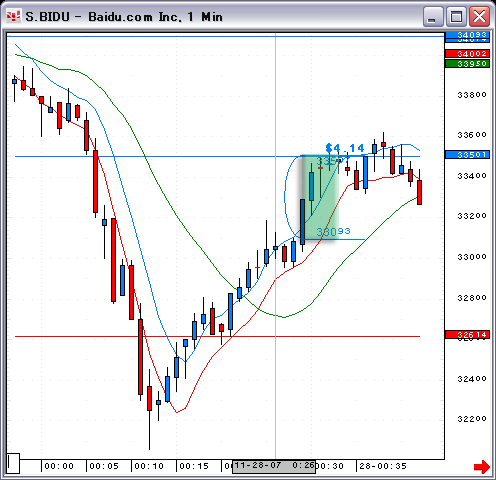The image size is (496, 480).
Task: Click the 33093 entry price annotation
Action: 333,232
